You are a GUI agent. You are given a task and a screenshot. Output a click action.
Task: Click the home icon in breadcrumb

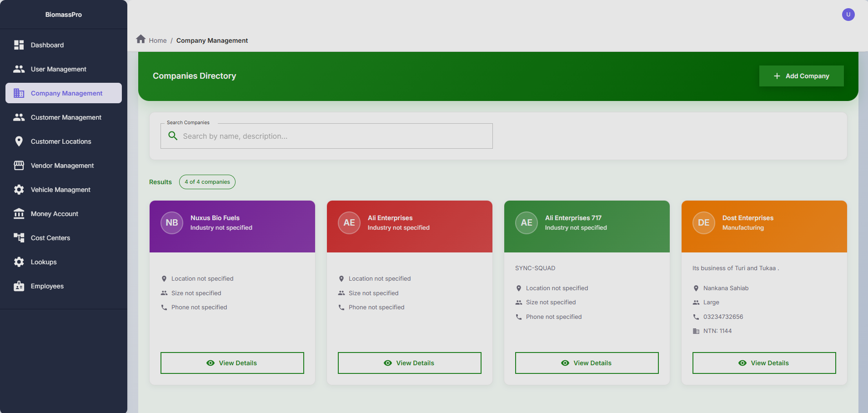point(141,40)
